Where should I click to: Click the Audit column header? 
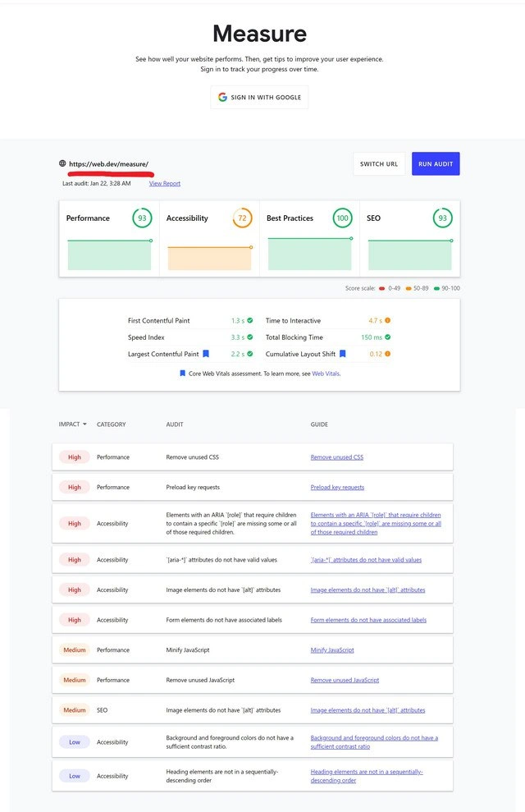(175, 424)
